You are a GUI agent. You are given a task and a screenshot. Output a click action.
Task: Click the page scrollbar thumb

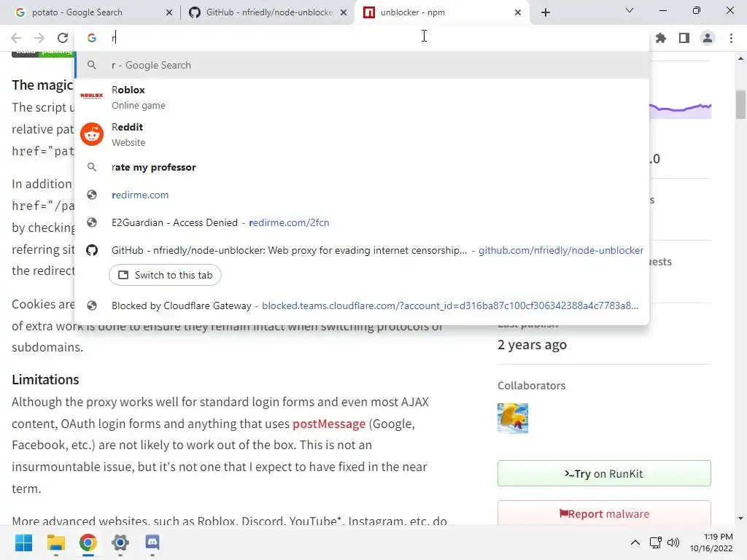pyautogui.click(x=740, y=104)
